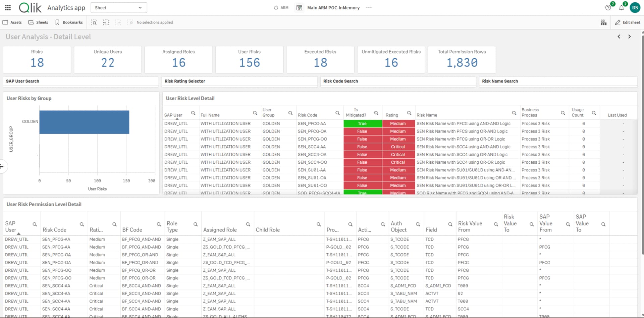Search Risk Code column in Permission Level Detail
The width and height of the screenshot is (644, 318).
tap(82, 224)
